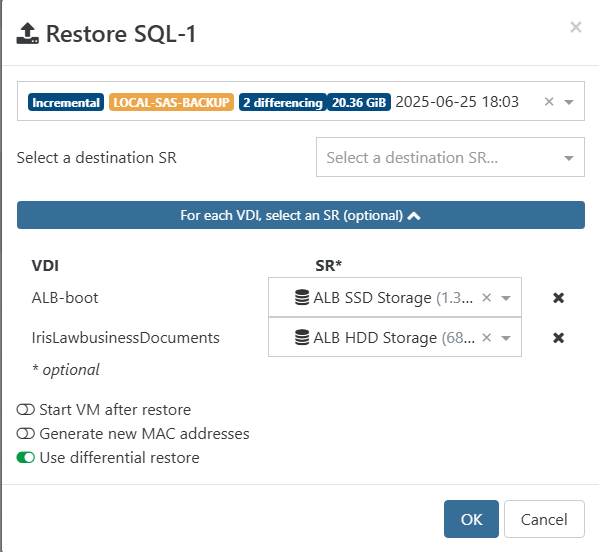Collapse the per-VDI SR selection section
Viewport: 599px width, 552px height.
(301, 215)
